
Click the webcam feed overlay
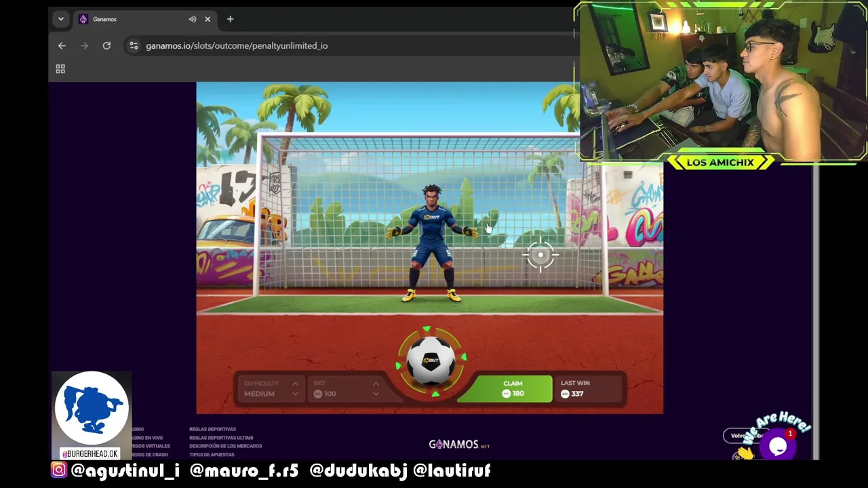721,80
